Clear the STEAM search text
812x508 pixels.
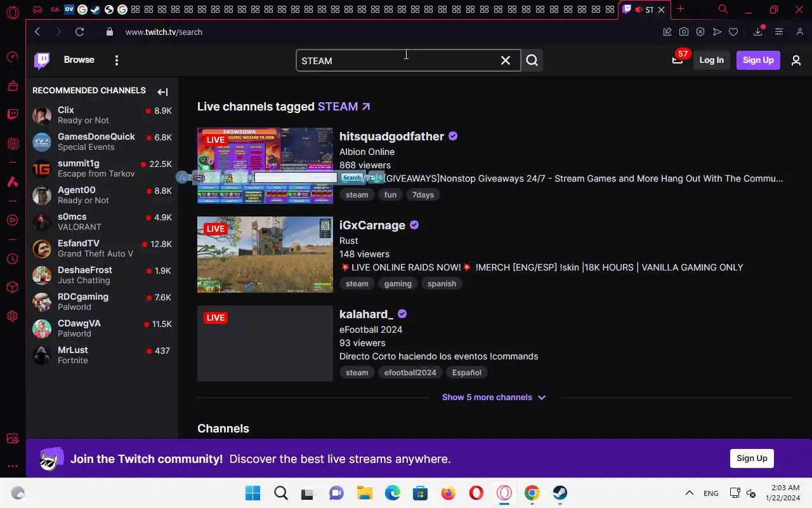(506, 60)
